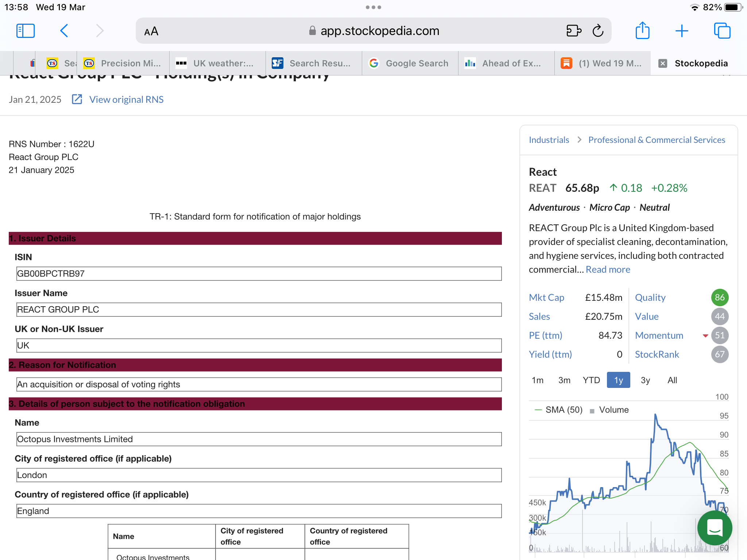747x560 pixels.
Task: Switch to the UK weather tab
Action: pos(218,63)
